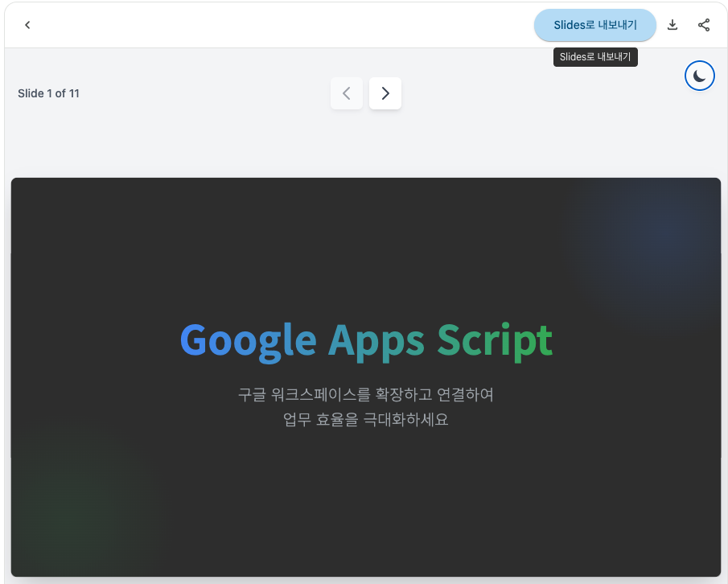Click the Korean subtitle text on the slide
The height and width of the screenshot is (584, 728).
(x=365, y=406)
